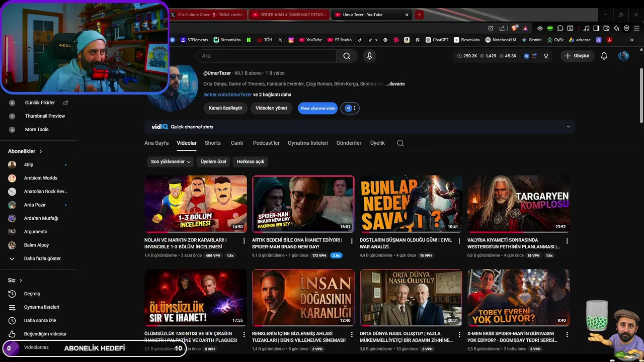Screen dimensions: 644x362
Task: Switch to Podcast'ler tab
Action: tap(266, 143)
